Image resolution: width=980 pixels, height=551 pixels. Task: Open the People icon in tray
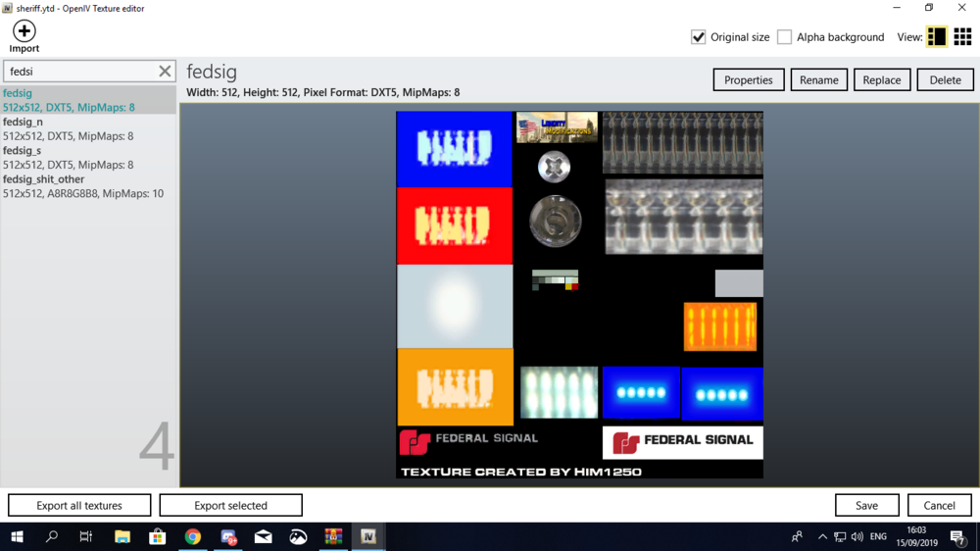pyautogui.click(x=797, y=536)
